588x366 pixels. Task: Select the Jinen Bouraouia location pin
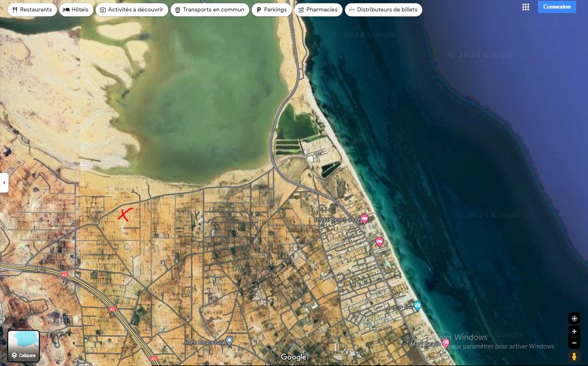coord(230,341)
